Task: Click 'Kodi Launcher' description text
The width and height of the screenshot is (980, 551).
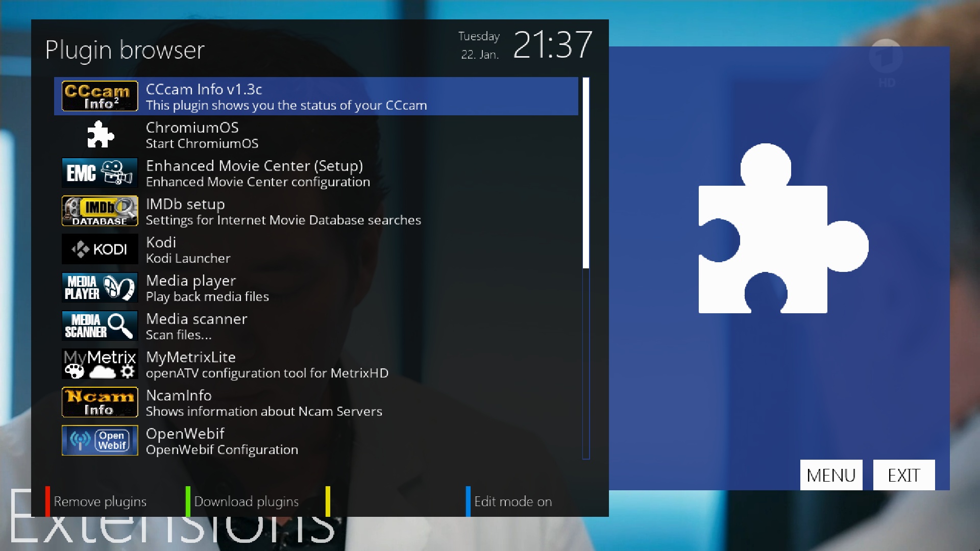Action: [188, 259]
